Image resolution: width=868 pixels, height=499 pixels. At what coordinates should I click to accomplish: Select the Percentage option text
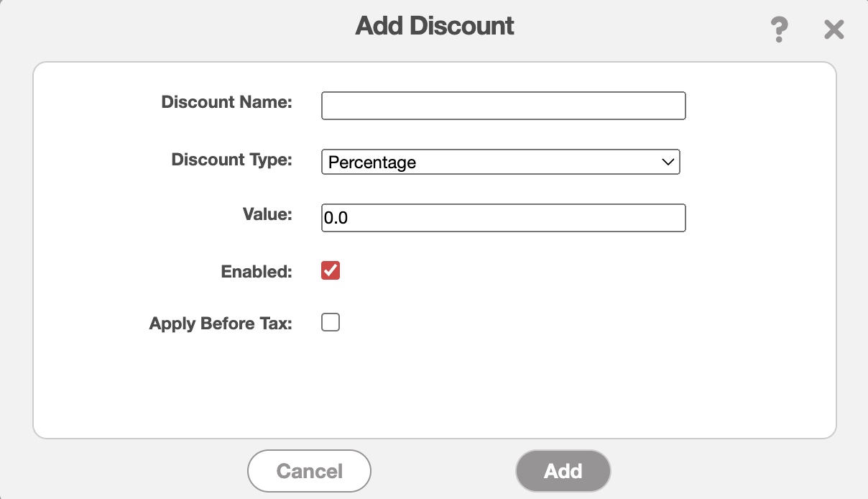coord(372,162)
